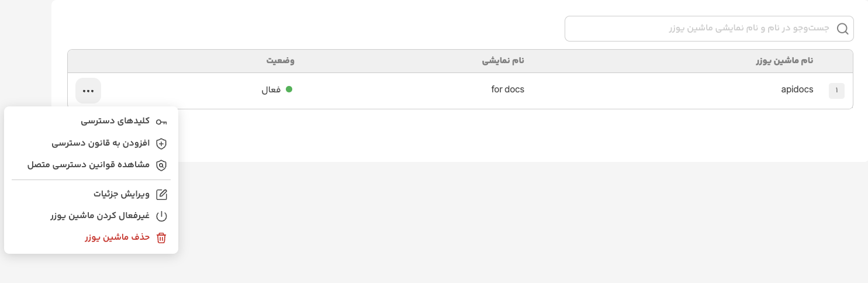The image size is (868, 283).
Task: Click red حذف ماشین یوزر entry
Action: (x=117, y=238)
